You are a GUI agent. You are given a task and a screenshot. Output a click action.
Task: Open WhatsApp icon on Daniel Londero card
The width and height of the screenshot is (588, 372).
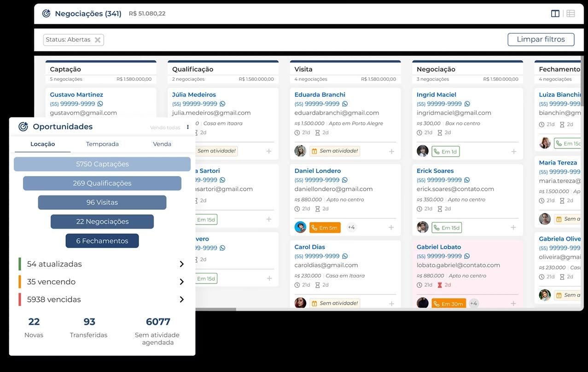click(x=344, y=180)
